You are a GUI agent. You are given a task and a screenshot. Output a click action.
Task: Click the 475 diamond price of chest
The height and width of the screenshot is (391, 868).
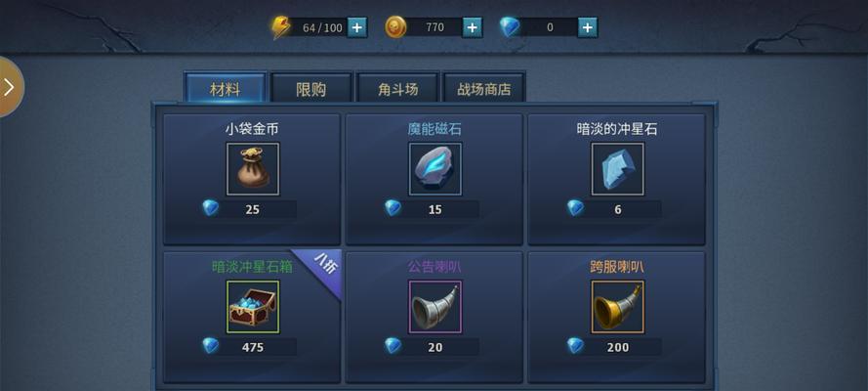point(253,347)
